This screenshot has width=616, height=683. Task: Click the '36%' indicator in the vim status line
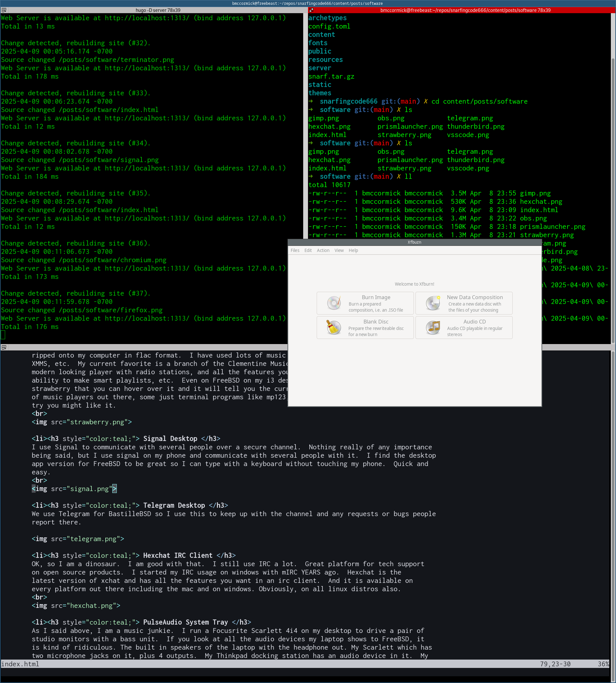(603, 664)
